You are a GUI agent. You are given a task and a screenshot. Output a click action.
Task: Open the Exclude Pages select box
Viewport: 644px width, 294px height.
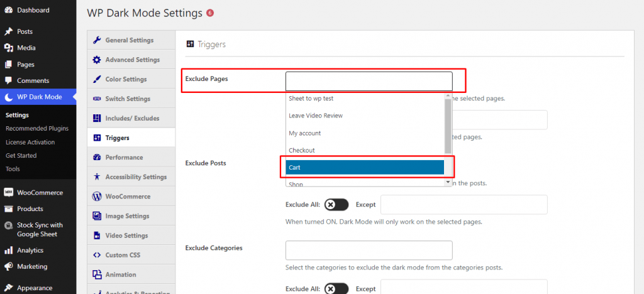(369, 81)
